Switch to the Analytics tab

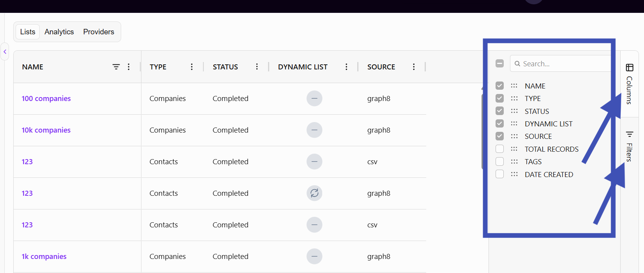click(59, 32)
